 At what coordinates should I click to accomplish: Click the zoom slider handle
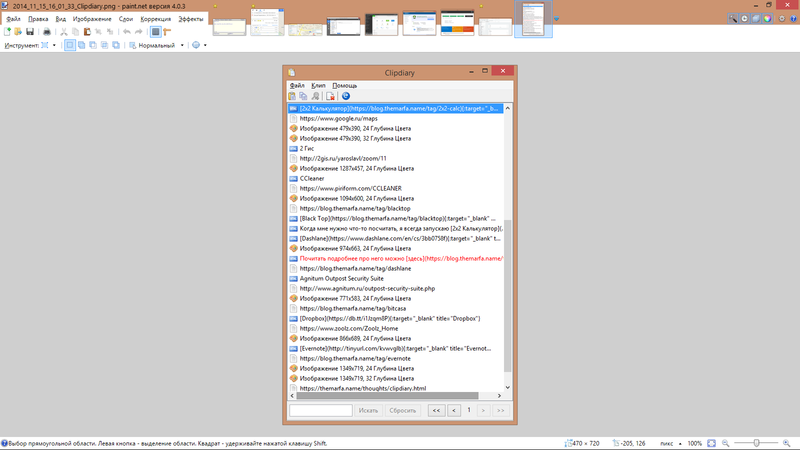(757, 443)
